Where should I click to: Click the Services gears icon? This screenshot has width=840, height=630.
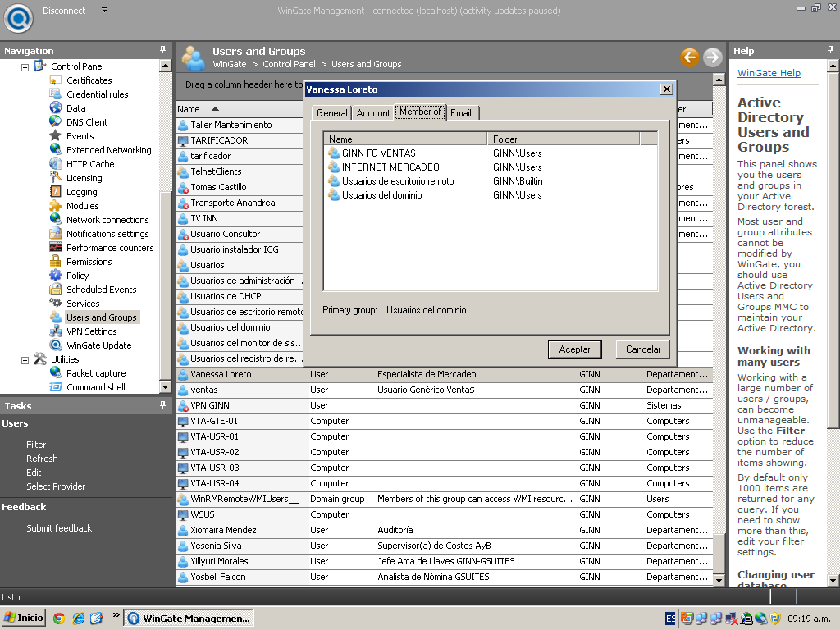click(x=56, y=304)
